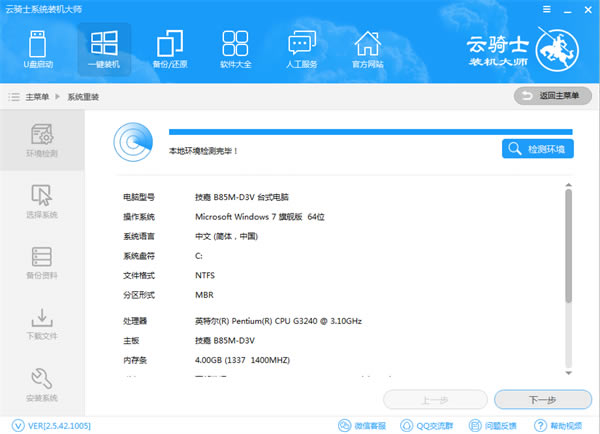Viewport: 600px width, 434px height.
Task: Select the 一键装机 icon
Action: tap(103, 48)
